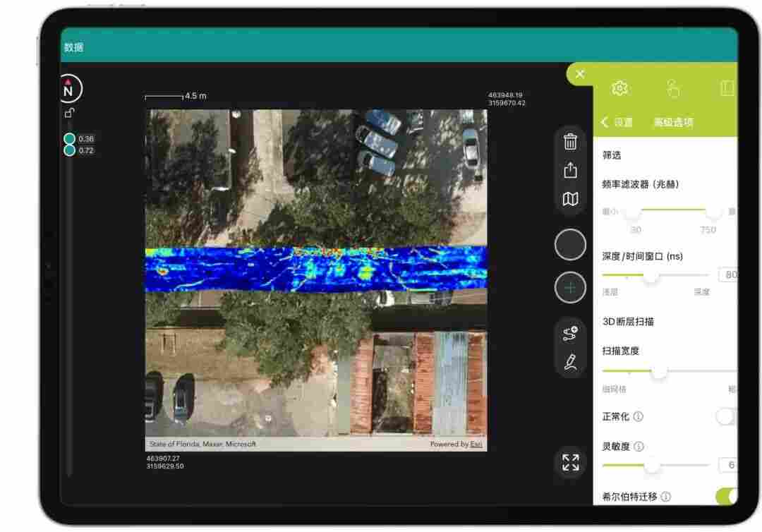
Task: Enable the 正常化 normalization switch
Action: pyautogui.click(x=726, y=417)
